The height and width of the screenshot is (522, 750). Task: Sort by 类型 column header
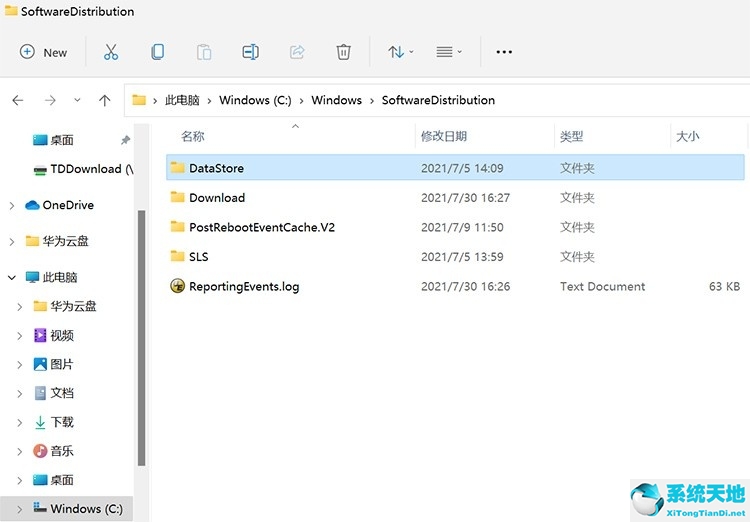(x=571, y=136)
